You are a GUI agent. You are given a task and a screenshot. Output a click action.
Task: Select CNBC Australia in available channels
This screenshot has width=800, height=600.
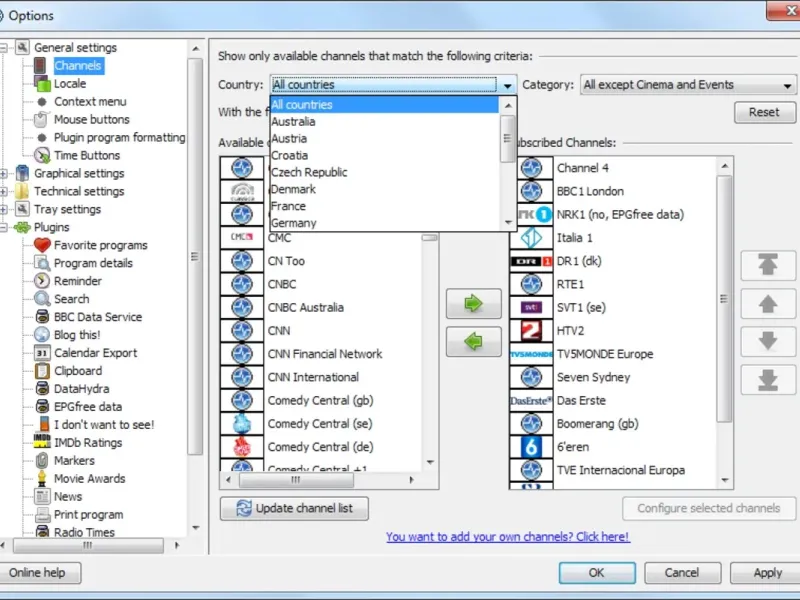(x=306, y=308)
